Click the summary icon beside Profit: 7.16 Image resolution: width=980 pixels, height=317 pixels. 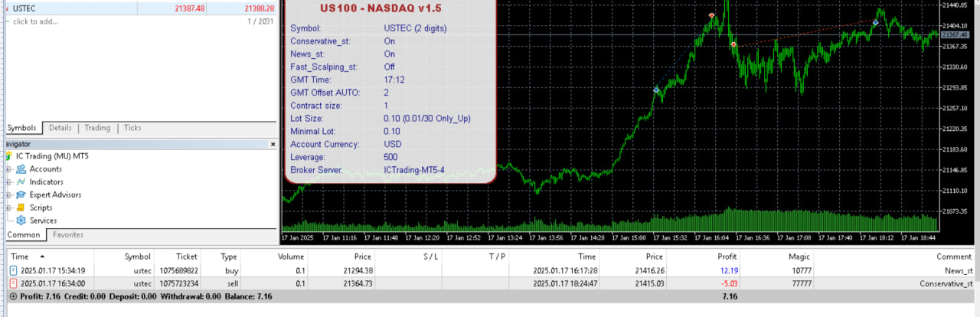(13, 296)
